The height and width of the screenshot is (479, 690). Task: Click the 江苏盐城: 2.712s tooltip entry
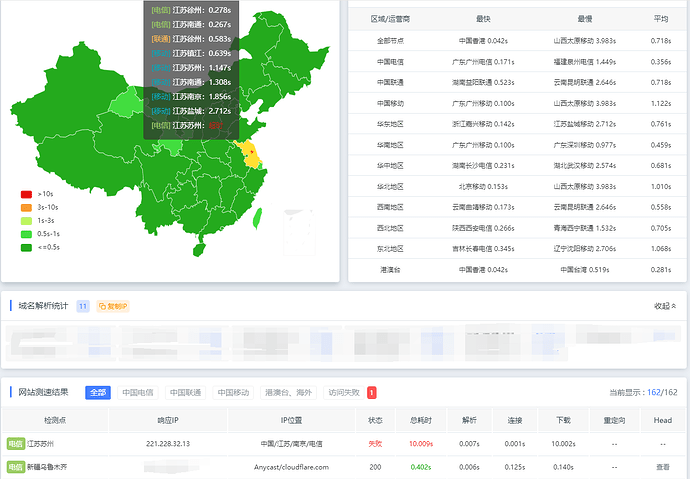point(191,111)
